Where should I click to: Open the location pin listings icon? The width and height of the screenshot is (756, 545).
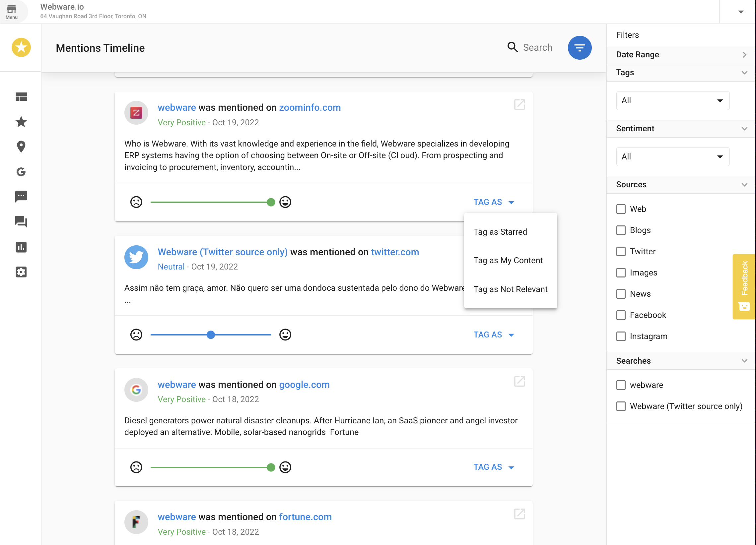(x=21, y=147)
